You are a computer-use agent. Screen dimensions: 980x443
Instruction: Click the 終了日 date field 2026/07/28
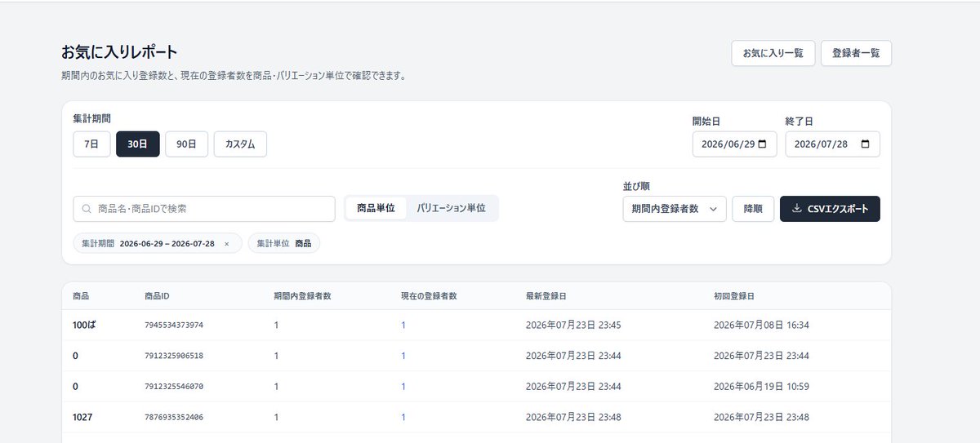833,144
